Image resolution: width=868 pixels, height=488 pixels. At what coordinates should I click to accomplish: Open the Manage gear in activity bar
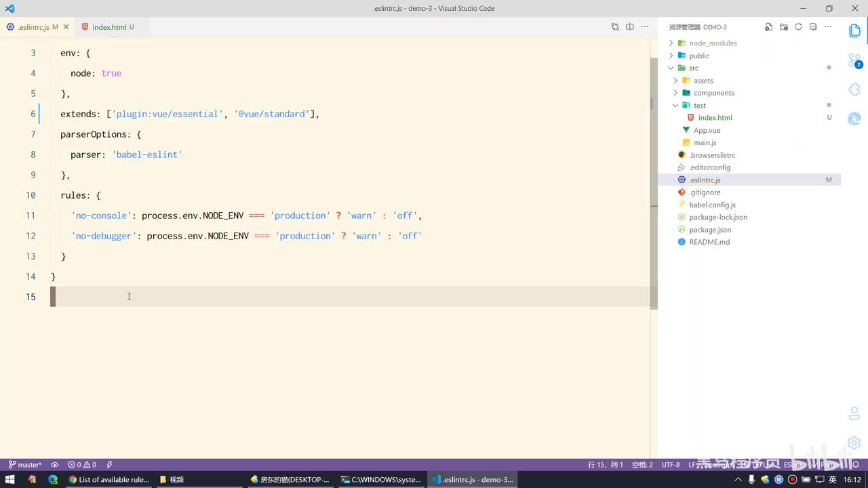[854, 443]
